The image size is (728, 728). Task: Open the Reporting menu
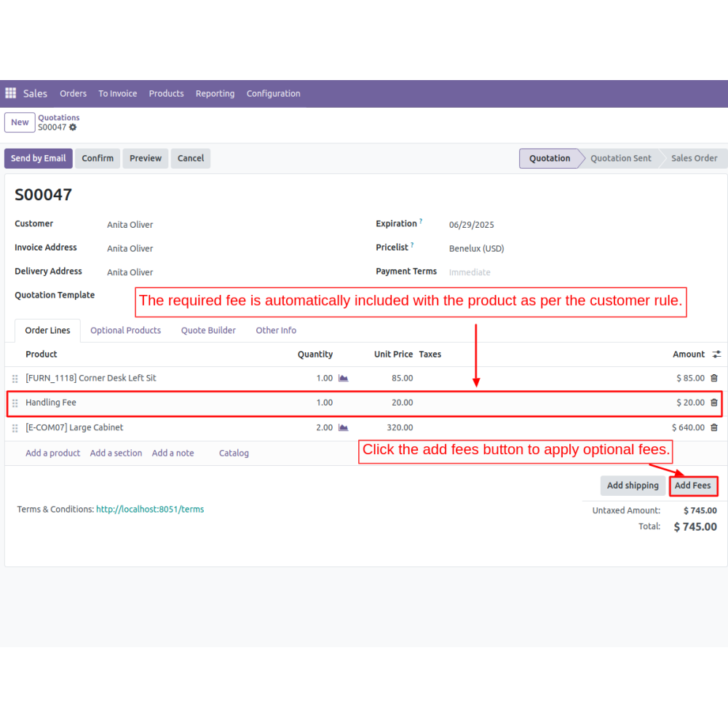coord(215,93)
